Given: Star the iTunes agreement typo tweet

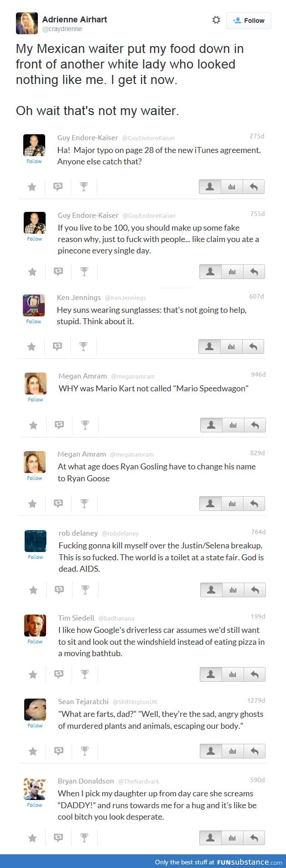Looking at the screenshot, I should (32, 187).
